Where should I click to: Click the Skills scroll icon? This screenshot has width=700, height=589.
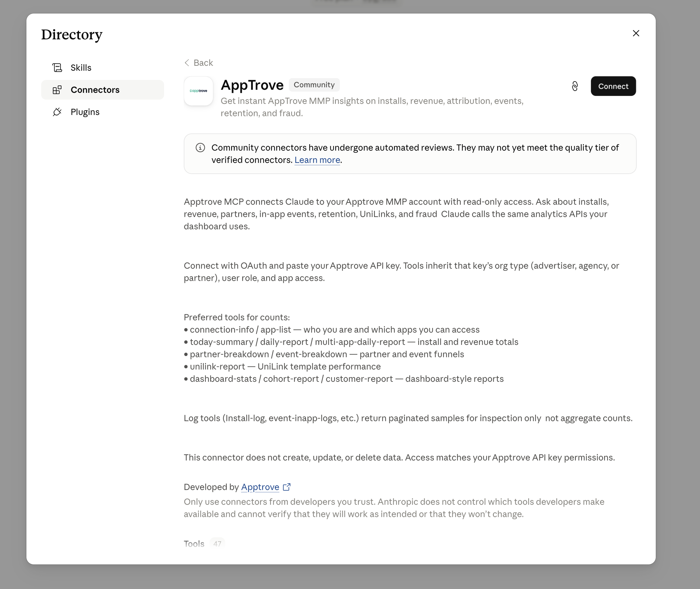[x=57, y=68]
